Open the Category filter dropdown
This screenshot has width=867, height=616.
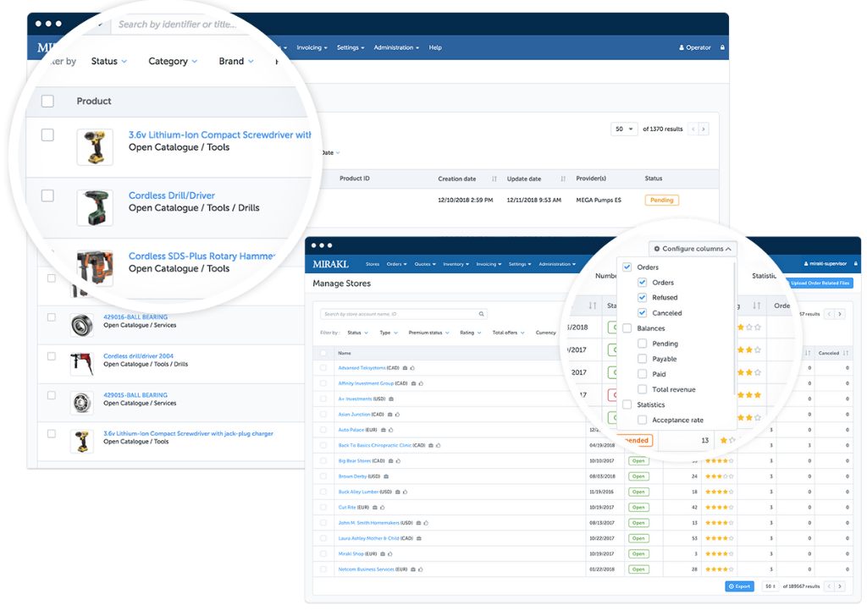[x=173, y=61]
